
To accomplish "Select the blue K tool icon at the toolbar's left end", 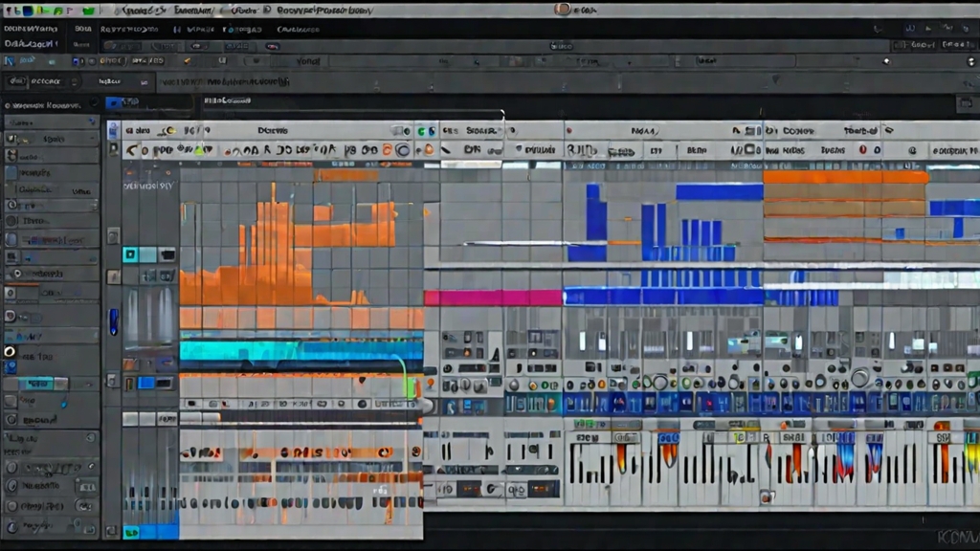I will point(10,60).
